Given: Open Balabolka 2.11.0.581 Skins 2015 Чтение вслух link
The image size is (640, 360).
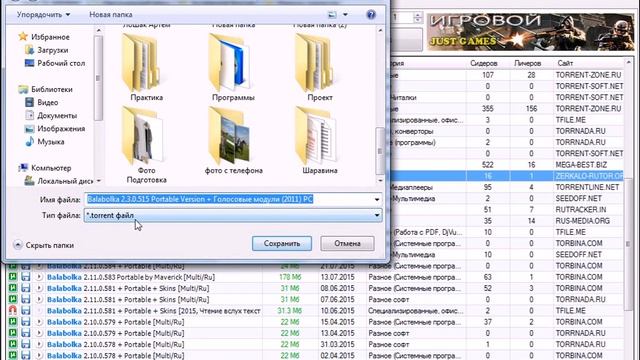Looking at the screenshot, I should pos(153,311).
